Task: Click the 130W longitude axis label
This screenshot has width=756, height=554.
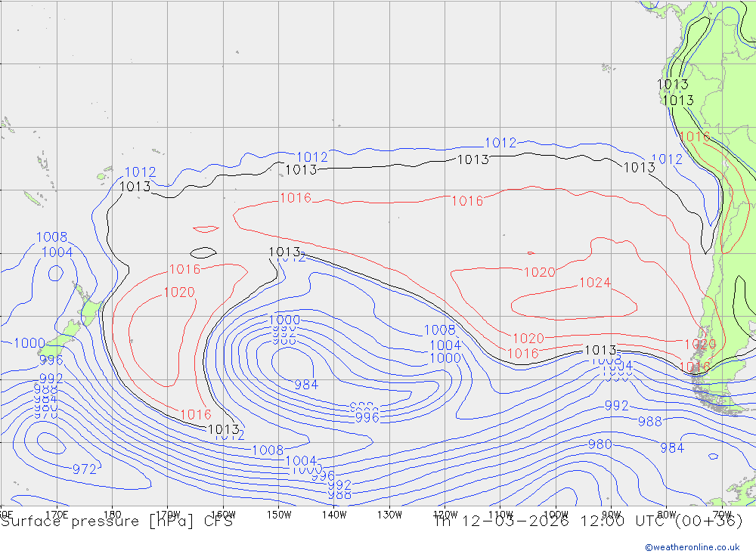Action: (389, 514)
